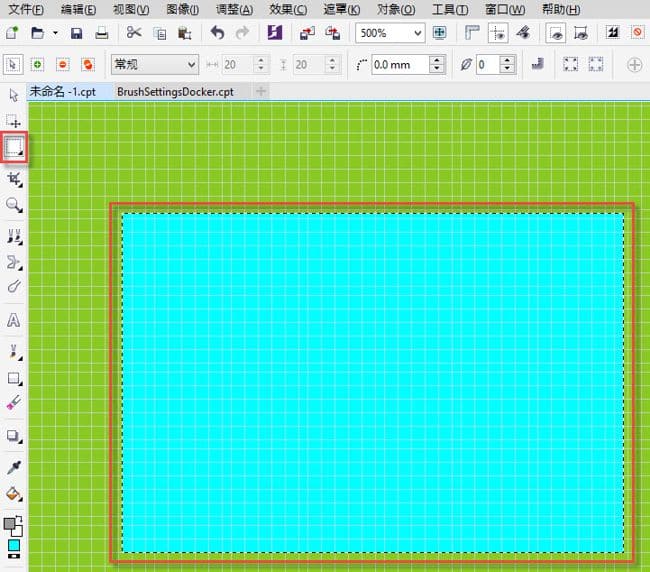The image size is (650, 572).
Task: Select the Rectangle Mask tool
Action: [x=14, y=147]
